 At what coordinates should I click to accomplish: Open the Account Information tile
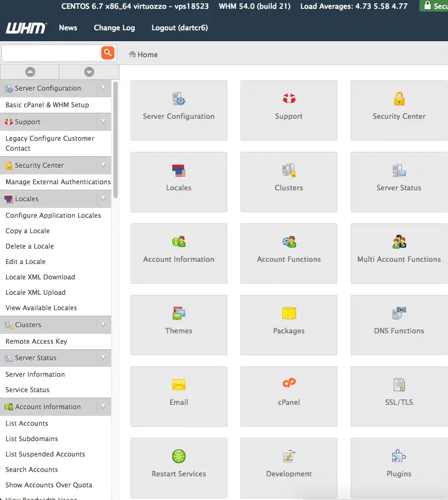tap(179, 253)
